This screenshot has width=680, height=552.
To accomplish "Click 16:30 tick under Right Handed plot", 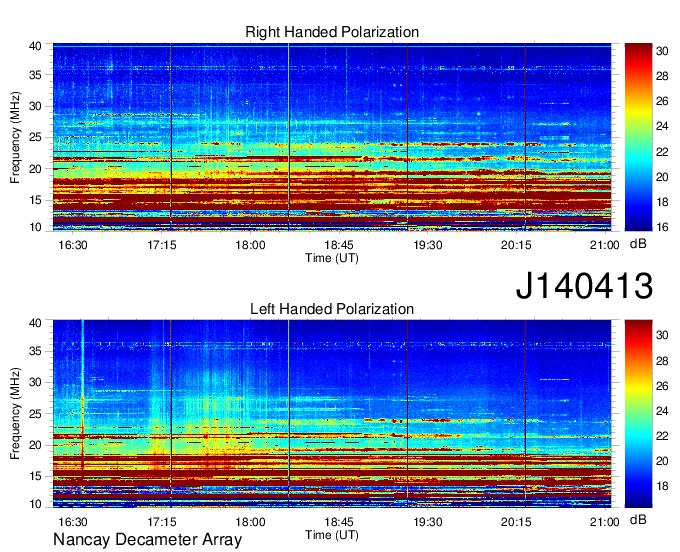I will tap(73, 245).
